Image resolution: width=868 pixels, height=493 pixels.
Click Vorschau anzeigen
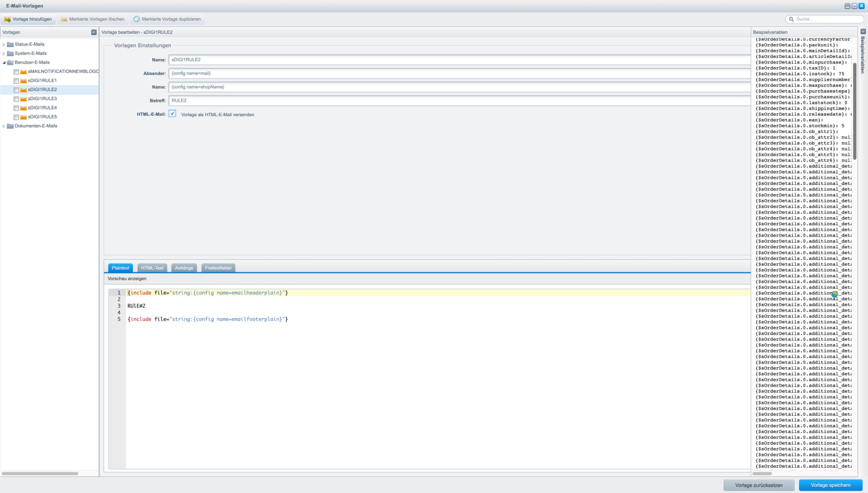(127, 279)
